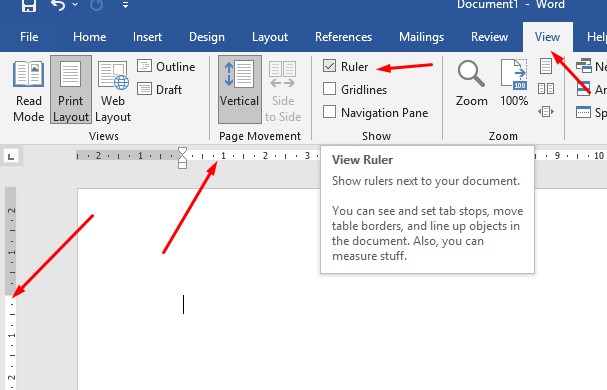Image resolution: width=607 pixels, height=390 pixels.
Task: Enable the Gridlines checkbox
Action: click(x=329, y=89)
